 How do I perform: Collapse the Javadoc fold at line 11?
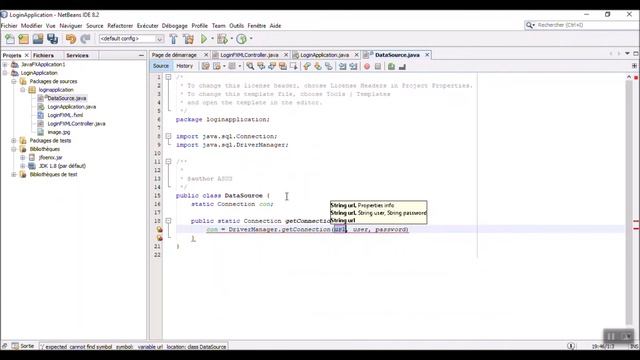tap(168, 162)
